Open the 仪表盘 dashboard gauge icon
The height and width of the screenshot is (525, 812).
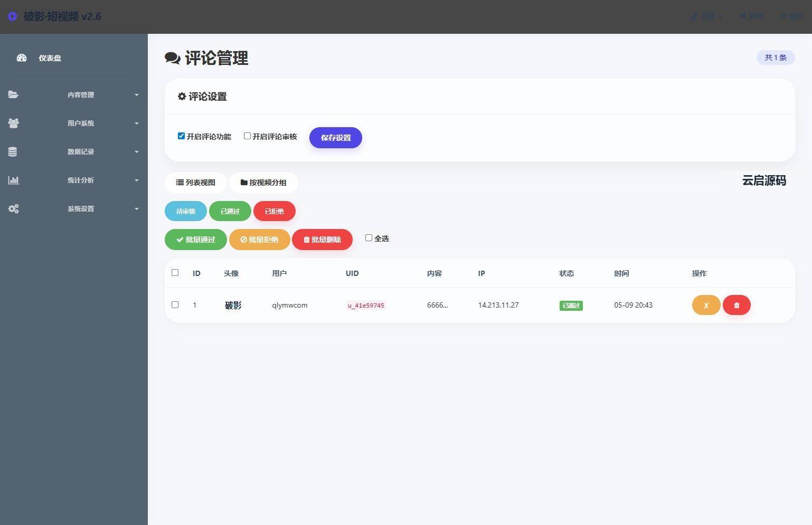click(x=22, y=58)
